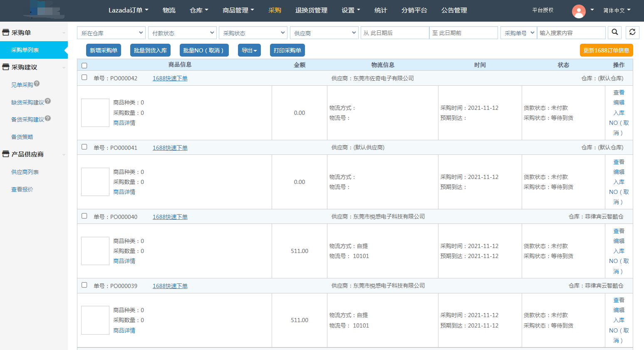Open 分销平台 in top navigation
This screenshot has height=350, width=644.
414,10
